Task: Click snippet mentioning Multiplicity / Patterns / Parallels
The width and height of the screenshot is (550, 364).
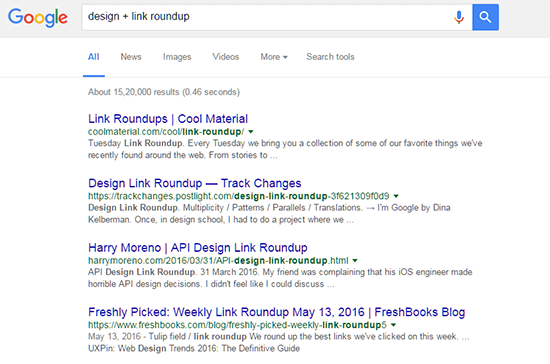Action: [269, 214]
